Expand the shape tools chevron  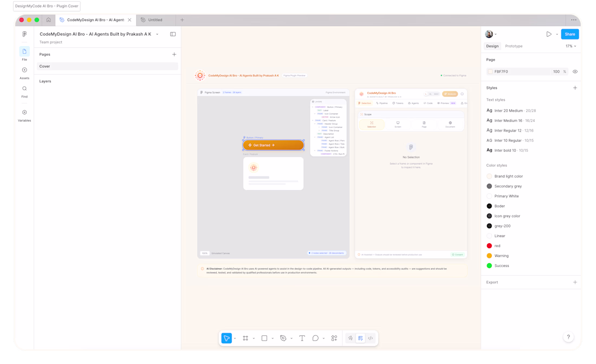pos(273,339)
